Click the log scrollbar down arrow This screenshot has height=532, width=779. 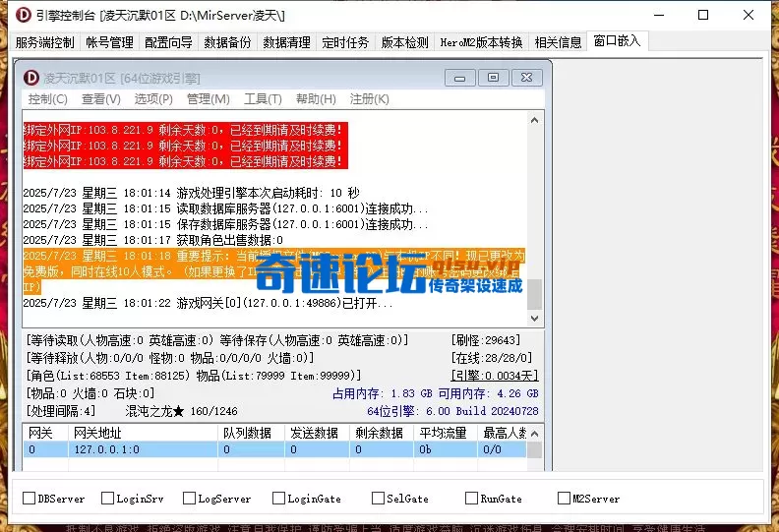coord(534,319)
